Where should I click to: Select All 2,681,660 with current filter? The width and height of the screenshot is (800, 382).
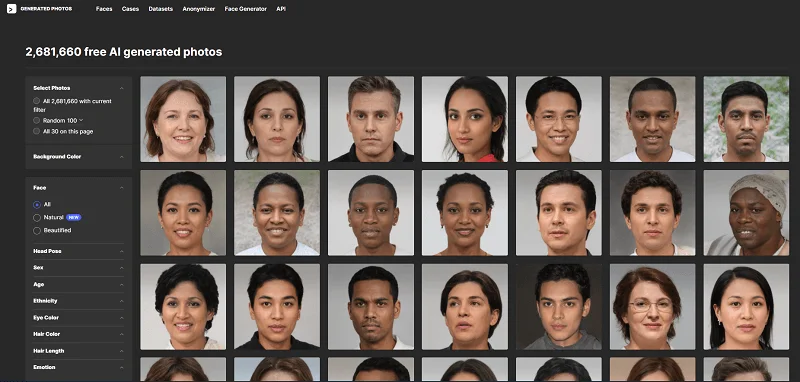(36, 101)
